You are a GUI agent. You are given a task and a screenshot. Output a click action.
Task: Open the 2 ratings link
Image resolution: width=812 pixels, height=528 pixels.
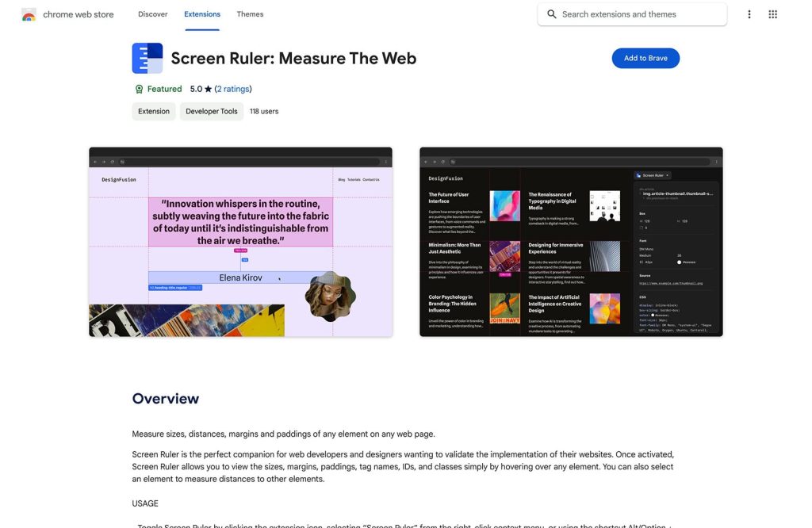[x=233, y=89]
